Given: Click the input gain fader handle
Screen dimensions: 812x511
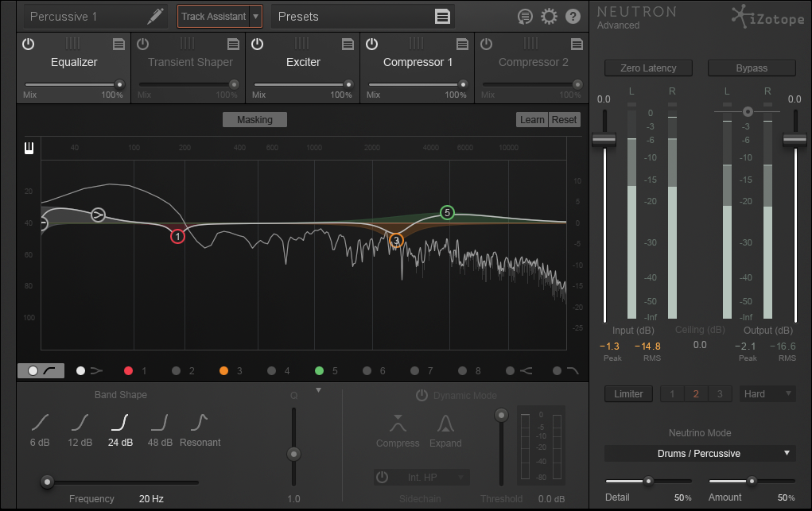Looking at the screenshot, I should [604, 139].
